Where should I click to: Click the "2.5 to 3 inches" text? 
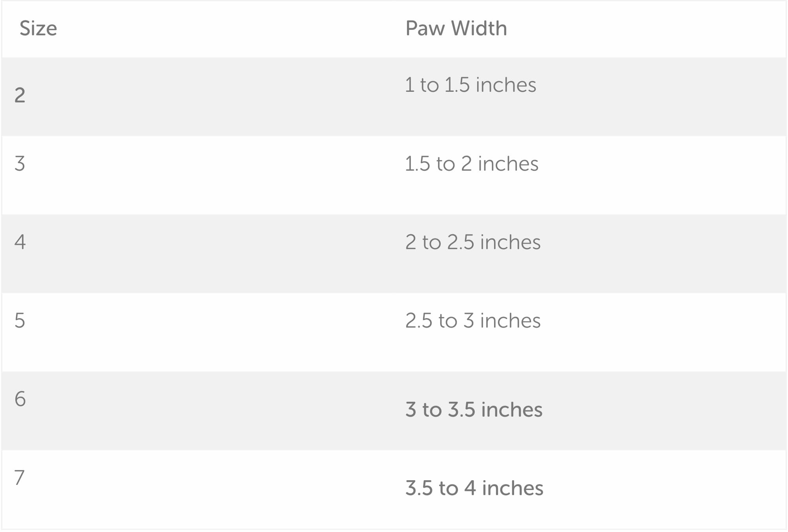point(473,321)
